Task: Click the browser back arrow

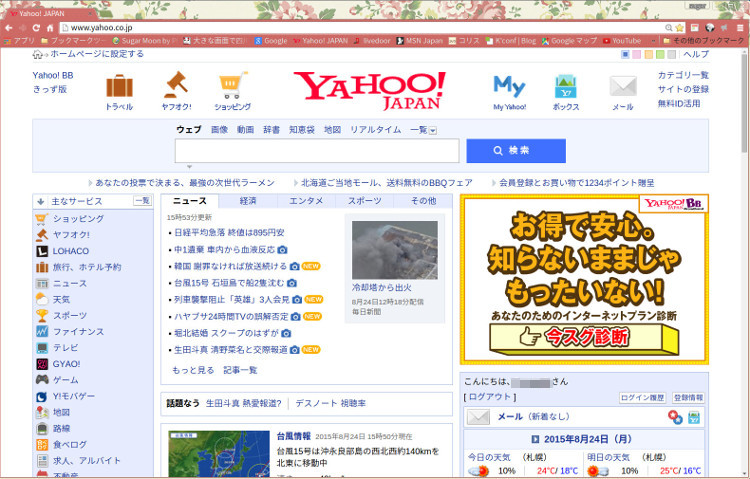Action: [9, 28]
